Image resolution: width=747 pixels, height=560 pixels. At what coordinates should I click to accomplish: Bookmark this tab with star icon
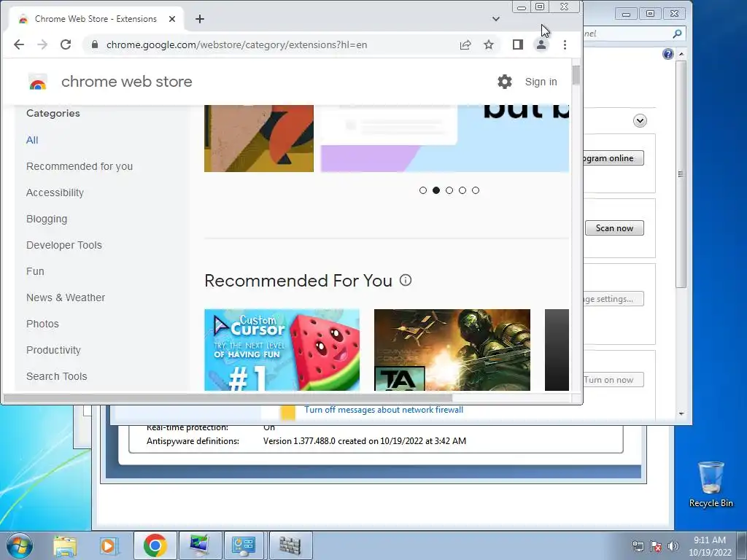pyautogui.click(x=489, y=44)
